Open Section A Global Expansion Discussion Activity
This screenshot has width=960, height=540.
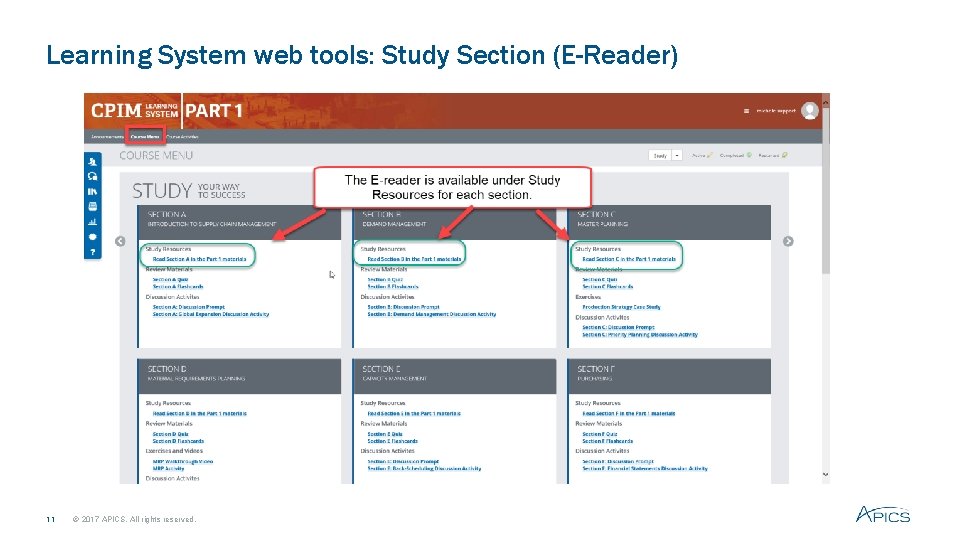coord(211,314)
